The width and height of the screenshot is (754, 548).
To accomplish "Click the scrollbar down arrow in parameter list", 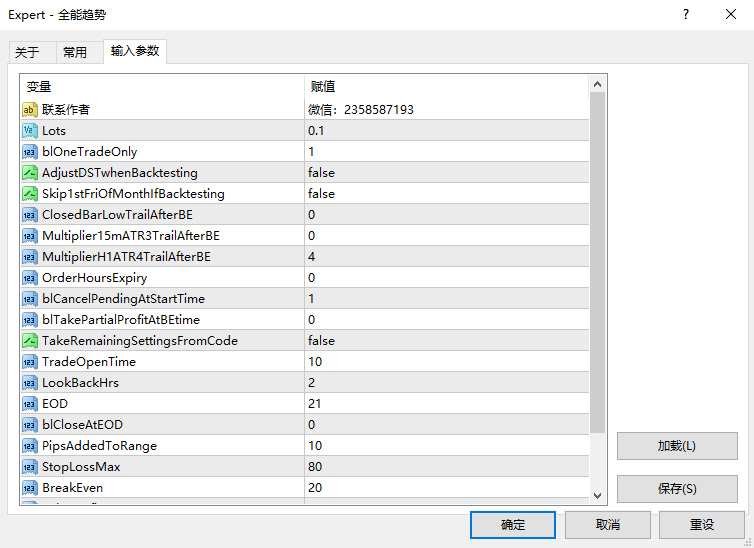I will [598, 494].
